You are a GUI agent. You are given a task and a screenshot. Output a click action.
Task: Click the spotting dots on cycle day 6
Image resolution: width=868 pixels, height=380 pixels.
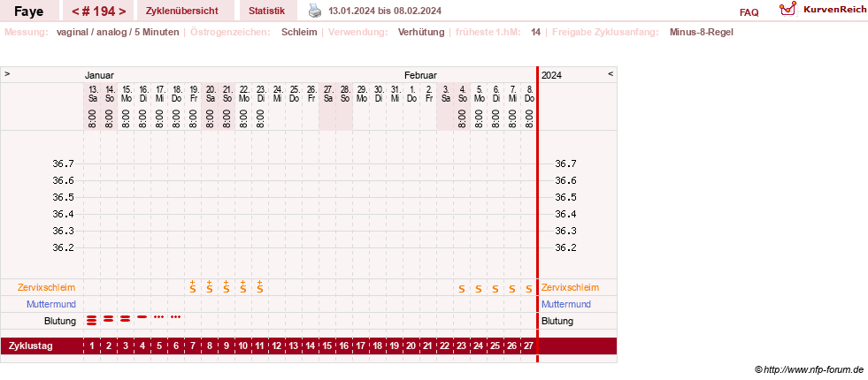click(x=175, y=317)
